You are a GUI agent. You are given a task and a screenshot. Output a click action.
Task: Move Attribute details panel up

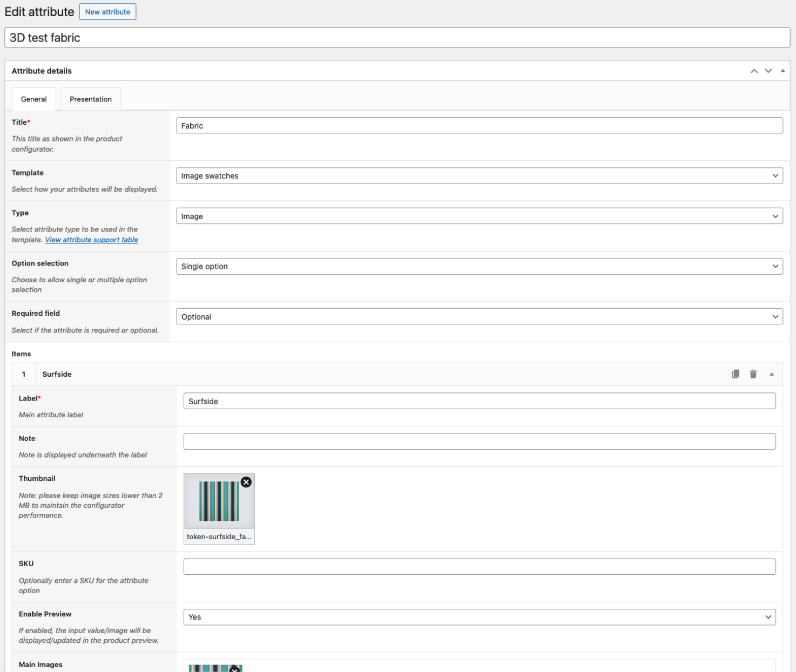tap(754, 71)
